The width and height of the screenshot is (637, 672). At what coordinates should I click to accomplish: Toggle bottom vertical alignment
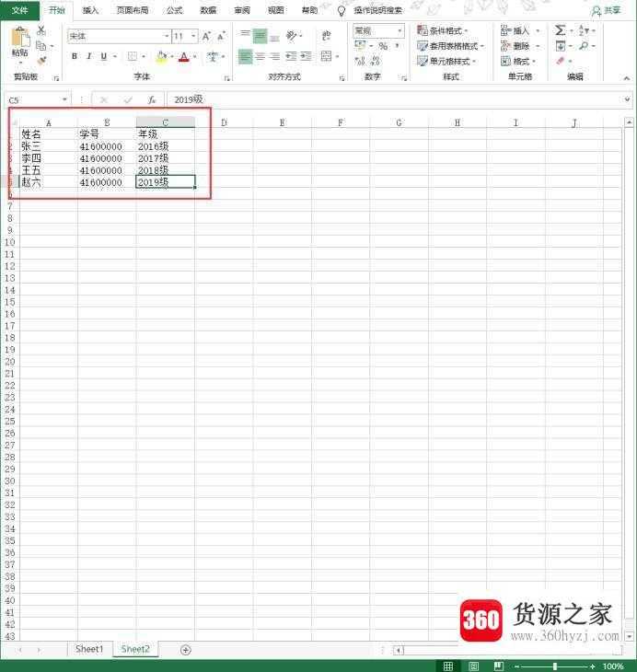[275, 36]
